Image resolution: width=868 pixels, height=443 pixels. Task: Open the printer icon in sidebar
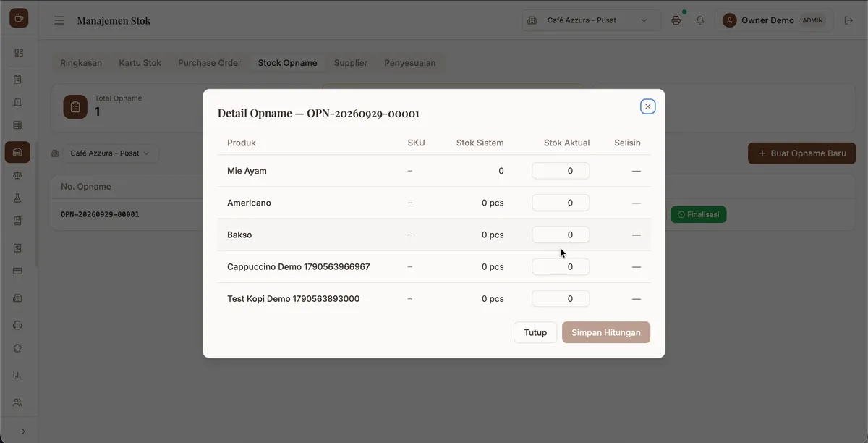pyautogui.click(x=18, y=325)
